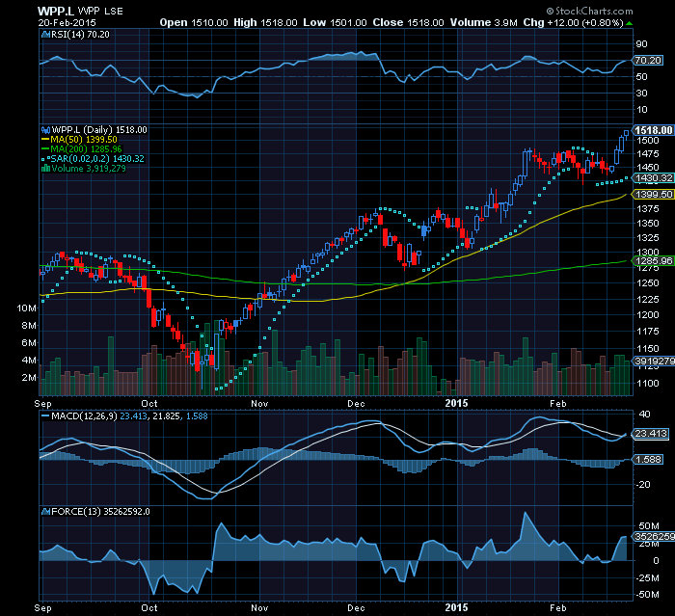
Task: Click the 'Low 1501.00' value
Action: (x=335, y=23)
